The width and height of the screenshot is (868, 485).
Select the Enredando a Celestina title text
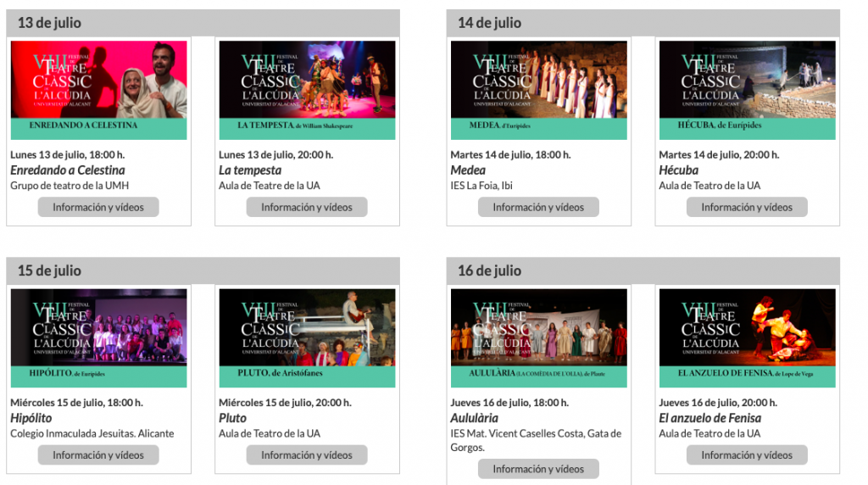68,170
